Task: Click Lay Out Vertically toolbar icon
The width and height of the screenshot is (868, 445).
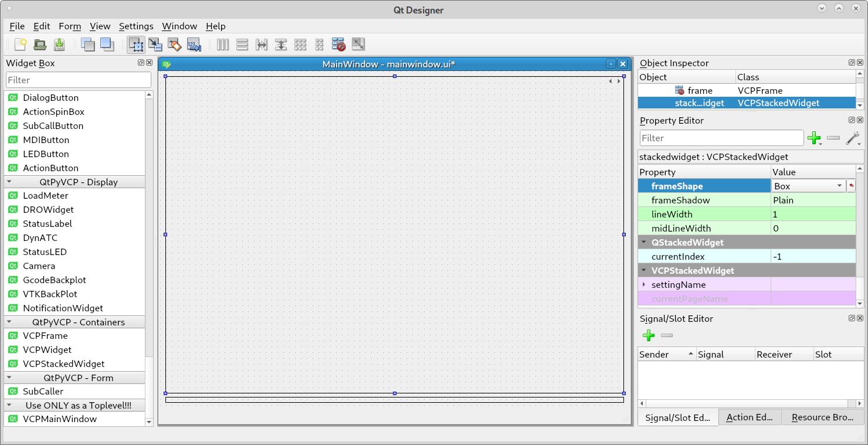Action: pos(242,44)
